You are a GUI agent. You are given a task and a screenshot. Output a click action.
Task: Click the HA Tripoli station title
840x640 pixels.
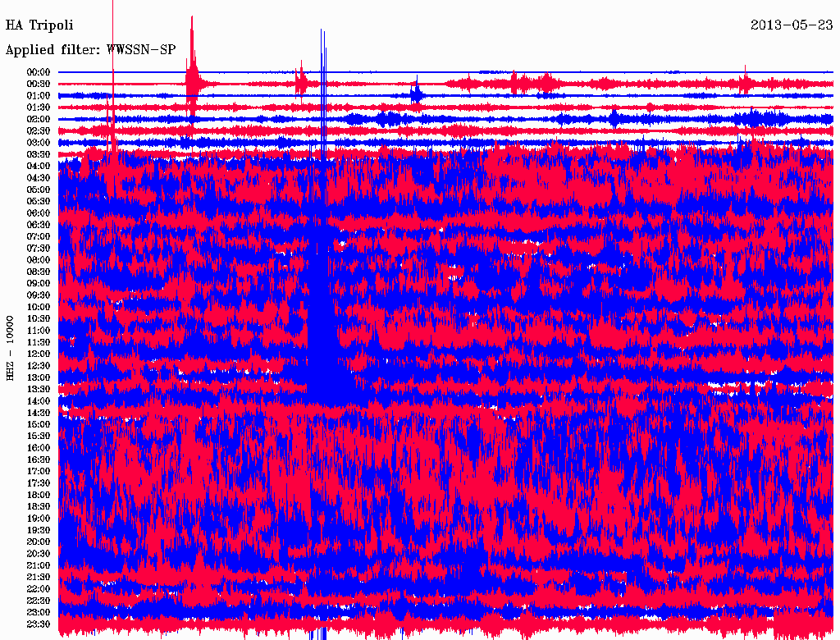39,25
